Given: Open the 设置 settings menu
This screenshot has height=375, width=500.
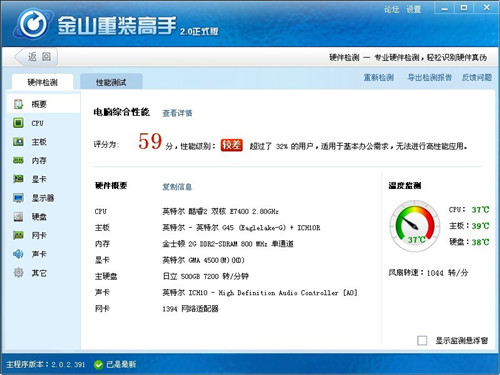Looking at the screenshot, I should 413,9.
